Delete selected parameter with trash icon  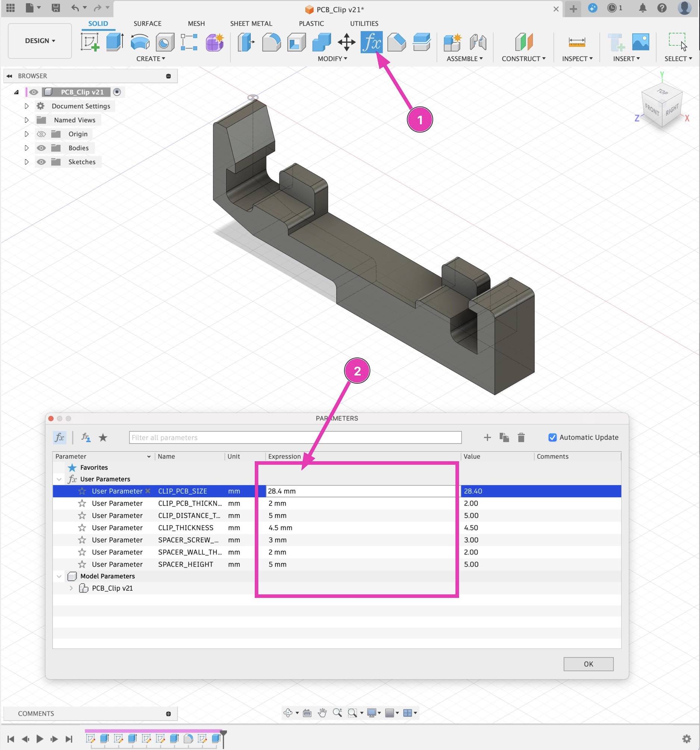[521, 437]
